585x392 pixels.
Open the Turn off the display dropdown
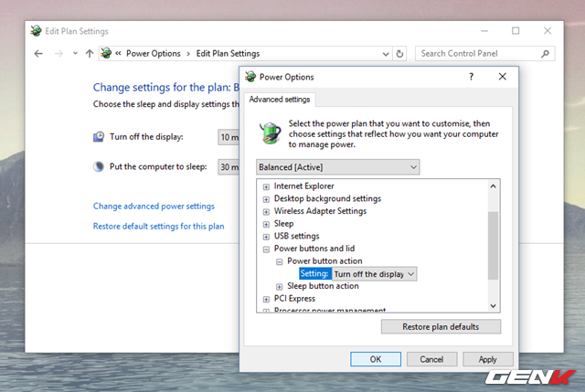pos(229,137)
